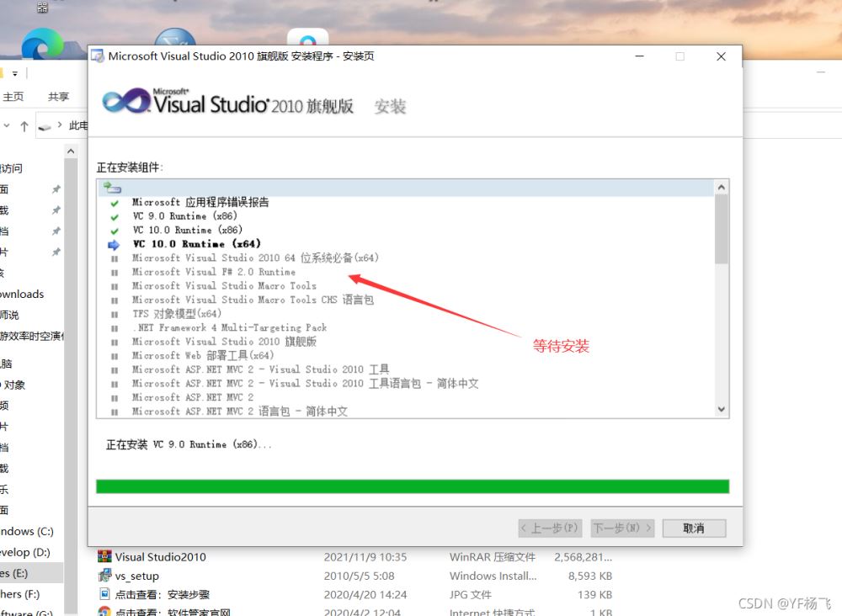The width and height of the screenshot is (842, 616).
Task: Select the (F:) drive in Explorer sidebar
Action: pyautogui.click(x=20, y=594)
